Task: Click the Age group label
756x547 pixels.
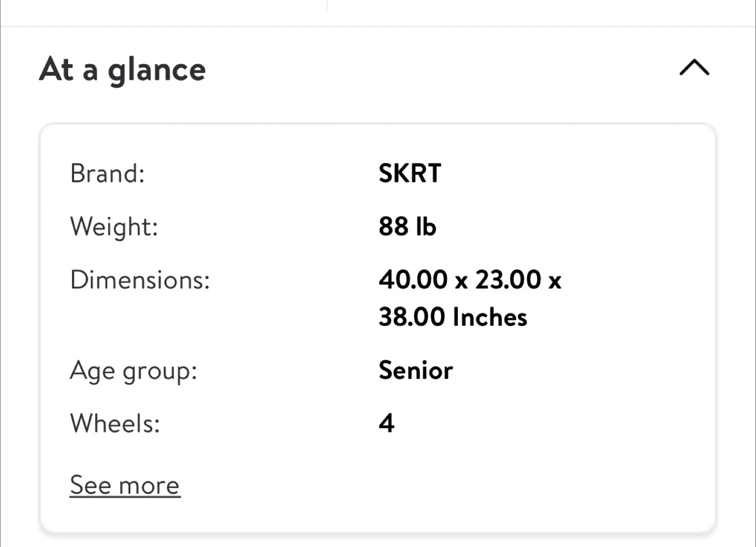Action: coord(133,371)
